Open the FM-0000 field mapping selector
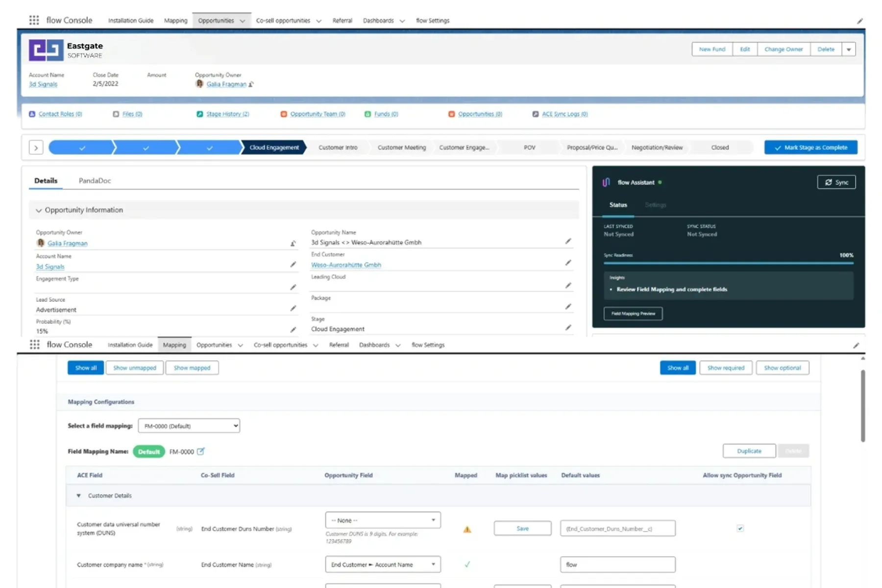 pyautogui.click(x=188, y=425)
